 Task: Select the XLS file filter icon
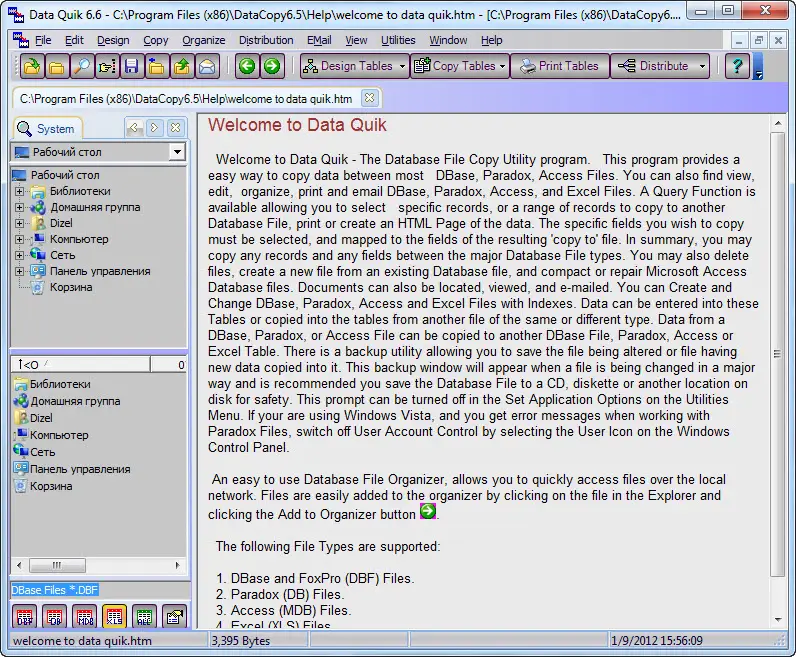(x=114, y=616)
